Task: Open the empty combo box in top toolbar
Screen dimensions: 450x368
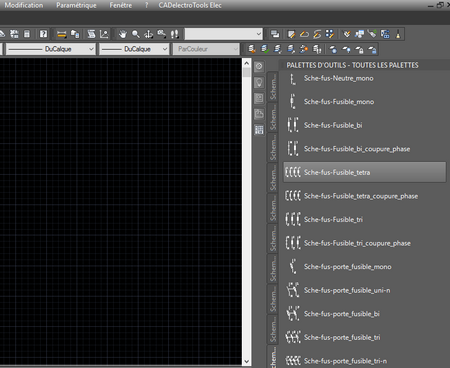Action: tap(224, 34)
